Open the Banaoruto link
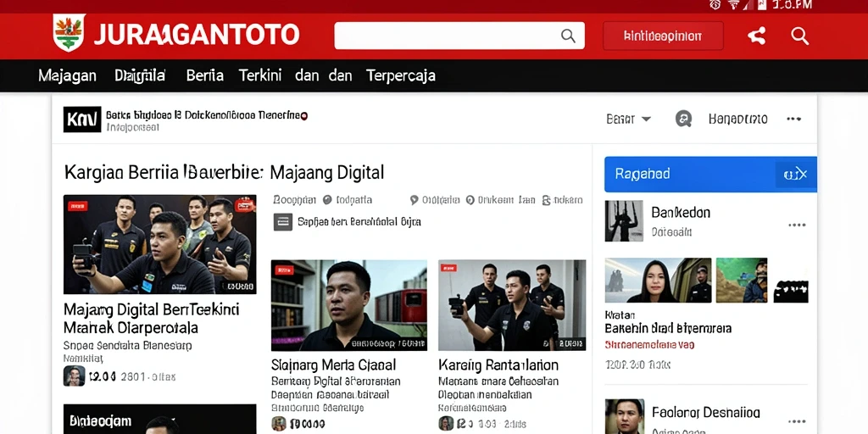Image resolution: width=868 pixels, height=434 pixels. tap(738, 119)
